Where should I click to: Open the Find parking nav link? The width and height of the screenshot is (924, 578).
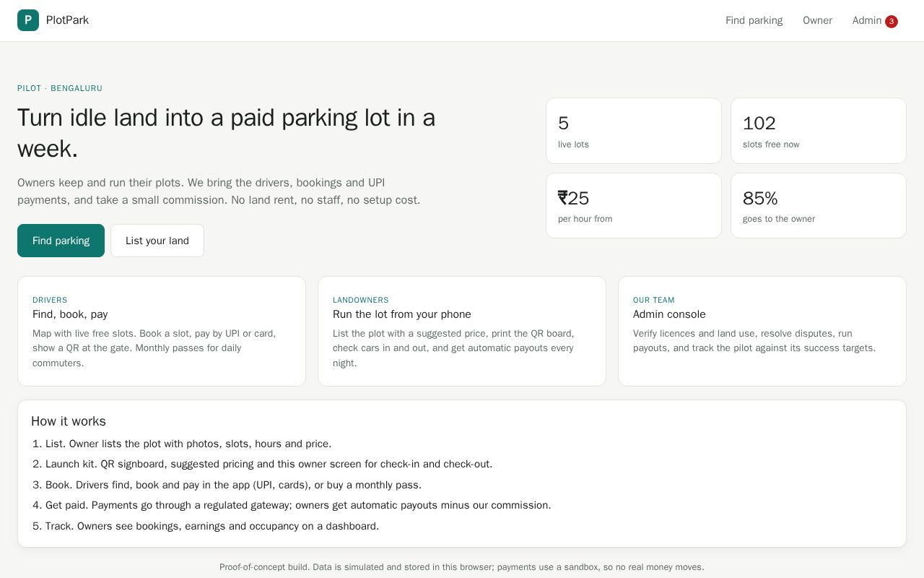coord(754,20)
